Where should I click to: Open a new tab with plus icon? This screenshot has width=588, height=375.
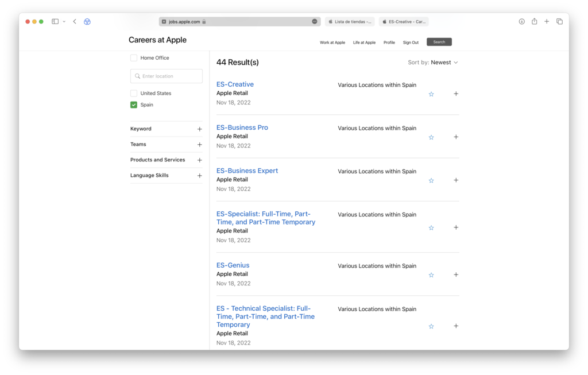(x=547, y=21)
